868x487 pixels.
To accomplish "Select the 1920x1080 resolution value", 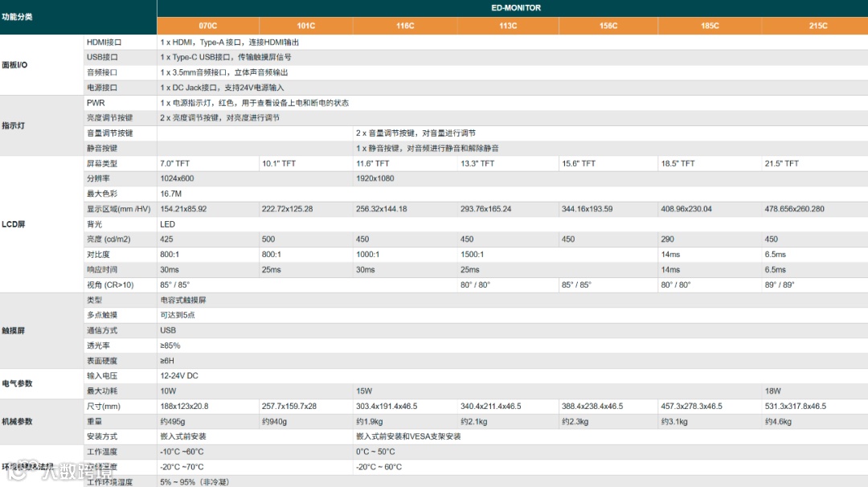I will [x=375, y=178].
